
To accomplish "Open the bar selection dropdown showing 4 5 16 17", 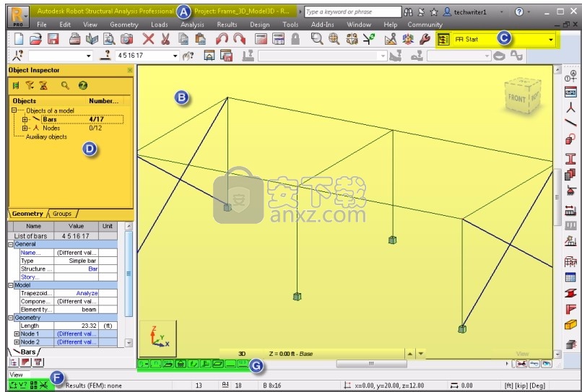I will click(x=175, y=56).
